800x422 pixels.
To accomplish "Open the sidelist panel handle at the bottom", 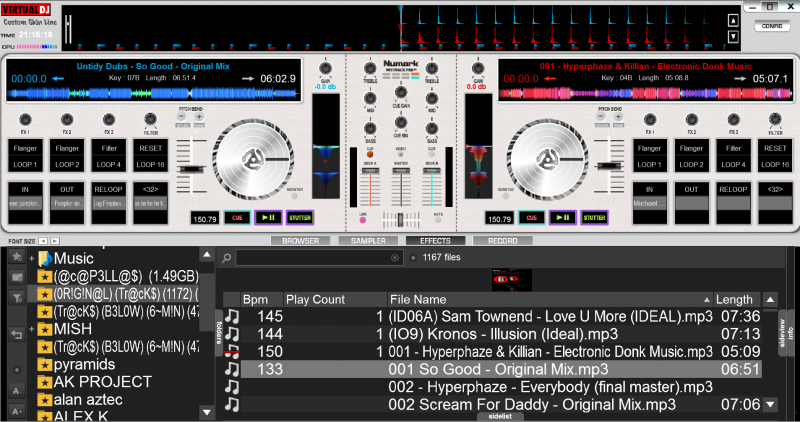I will [500, 416].
